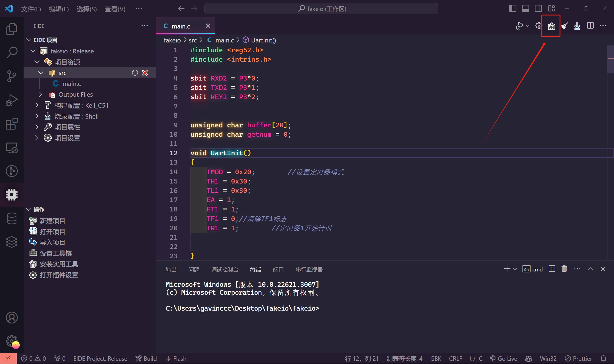Delete the terminal with trash icon
Image resolution: width=614 pixels, height=364 pixels.
pyautogui.click(x=564, y=269)
